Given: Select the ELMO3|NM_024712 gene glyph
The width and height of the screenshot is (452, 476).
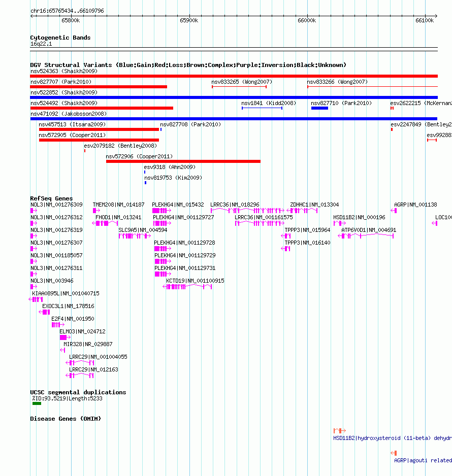Looking at the screenshot, I should click(x=66, y=337).
